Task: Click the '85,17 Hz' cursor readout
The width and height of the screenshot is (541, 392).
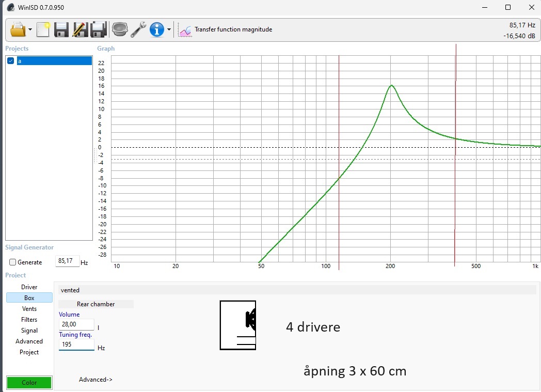Action: pyautogui.click(x=522, y=25)
